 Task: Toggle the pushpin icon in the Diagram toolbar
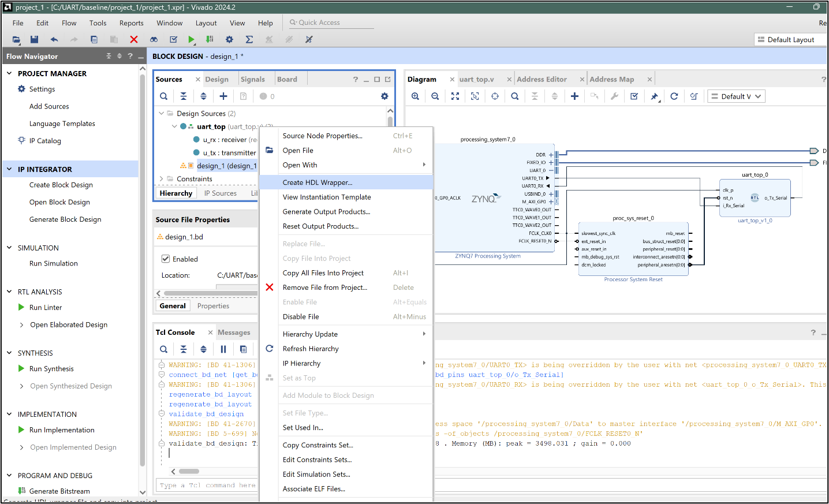[654, 96]
